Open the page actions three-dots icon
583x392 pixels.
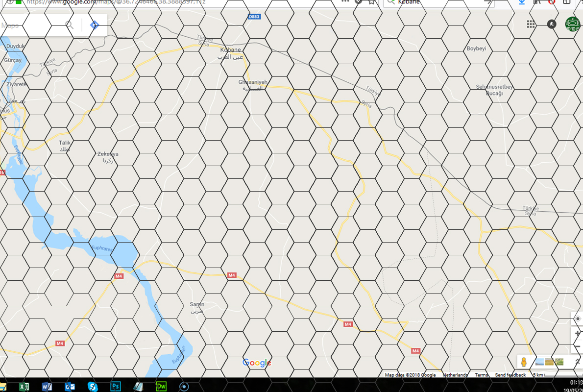click(x=345, y=1)
